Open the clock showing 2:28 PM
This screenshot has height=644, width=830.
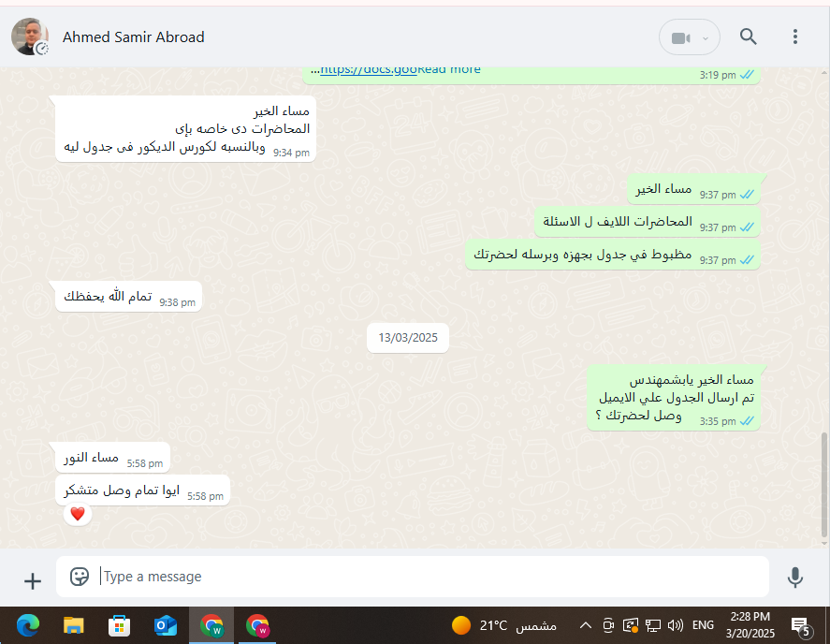[750, 625]
